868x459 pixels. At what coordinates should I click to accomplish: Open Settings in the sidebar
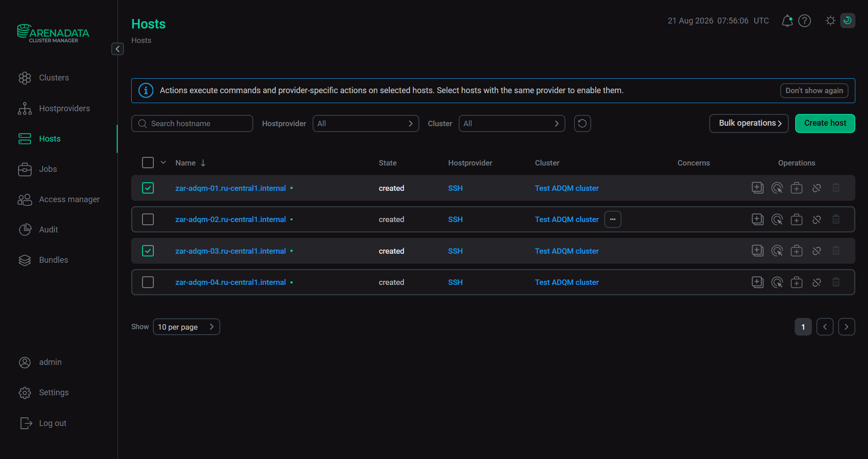54,393
